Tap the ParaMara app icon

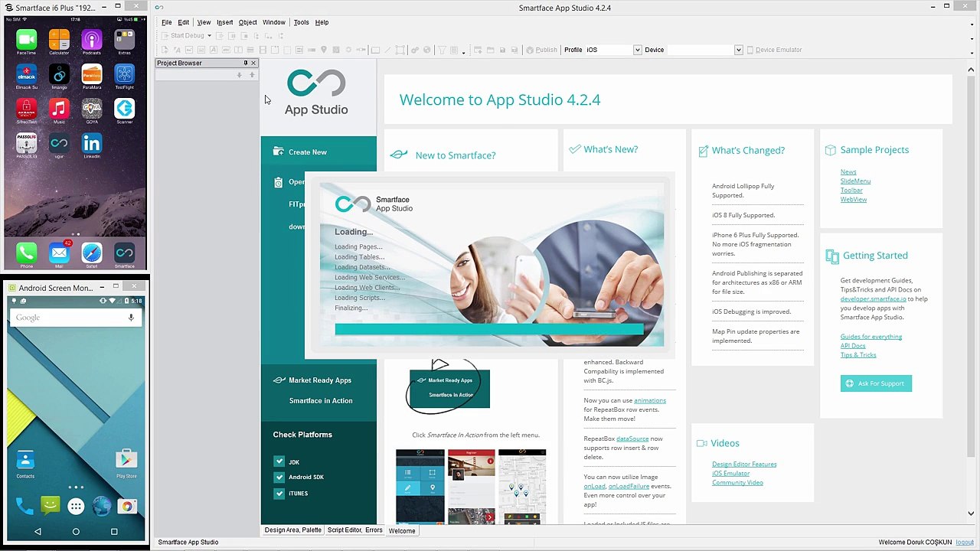pyautogui.click(x=91, y=74)
